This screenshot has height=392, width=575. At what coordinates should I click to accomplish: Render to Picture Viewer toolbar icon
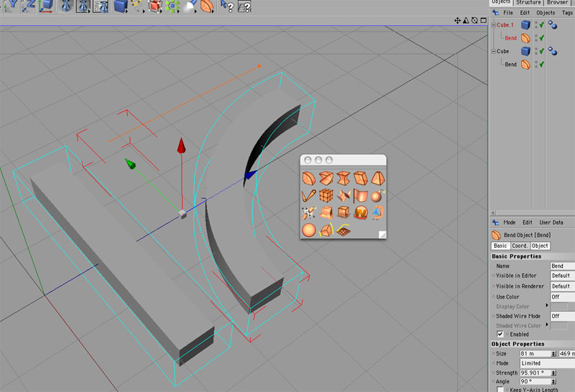[83, 6]
